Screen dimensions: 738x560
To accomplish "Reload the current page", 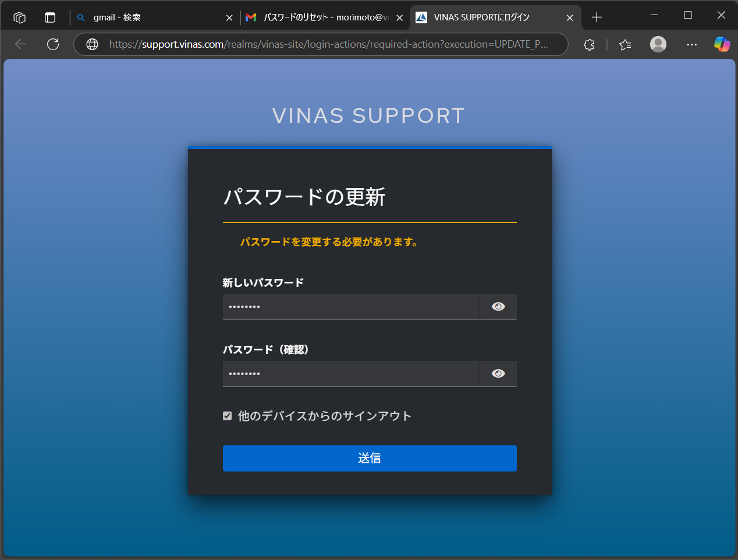I will coord(53,44).
